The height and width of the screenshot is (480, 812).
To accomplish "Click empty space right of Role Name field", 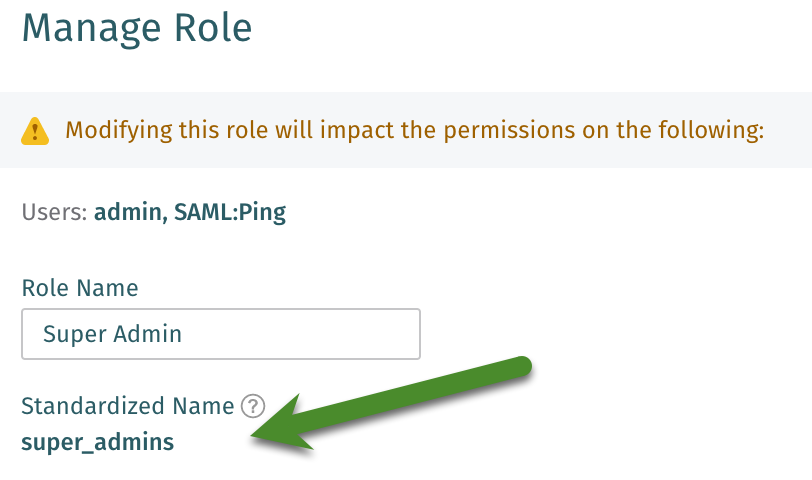I will click(600, 333).
